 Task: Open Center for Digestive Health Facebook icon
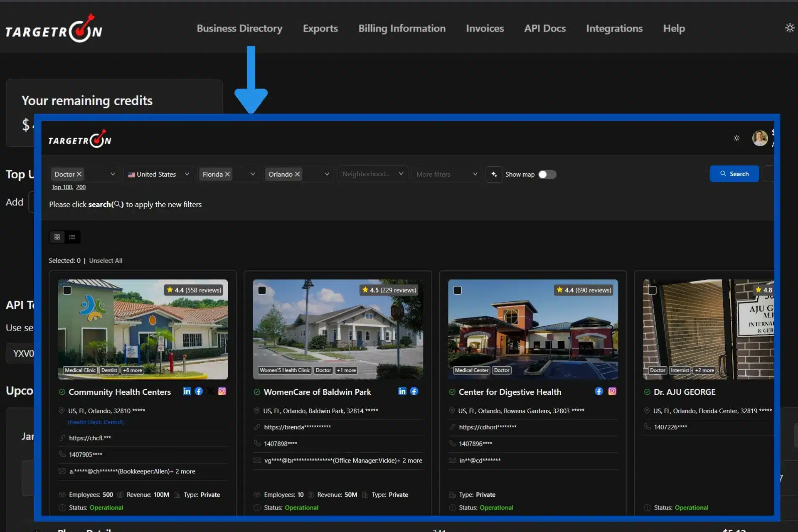coord(598,392)
